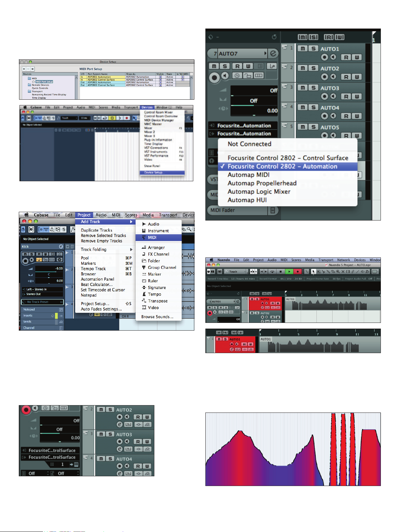This screenshot has width=400, height=532.
Task: Open Project Setup... from the Project menu
Action: click(105, 304)
